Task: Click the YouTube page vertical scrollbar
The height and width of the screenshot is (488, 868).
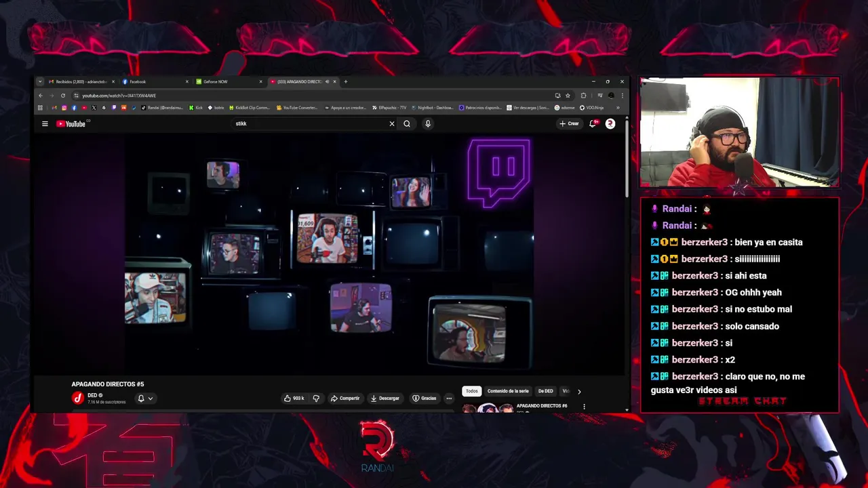Action: point(627,159)
